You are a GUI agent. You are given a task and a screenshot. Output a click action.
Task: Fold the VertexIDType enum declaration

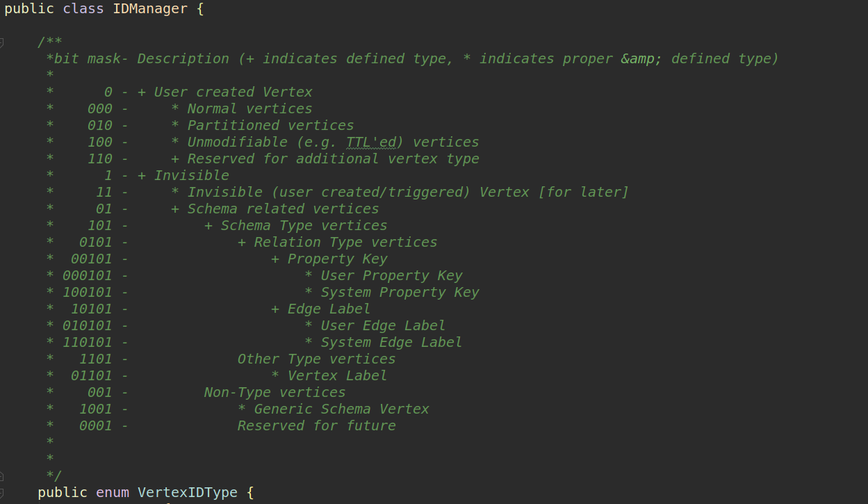(x=2, y=494)
